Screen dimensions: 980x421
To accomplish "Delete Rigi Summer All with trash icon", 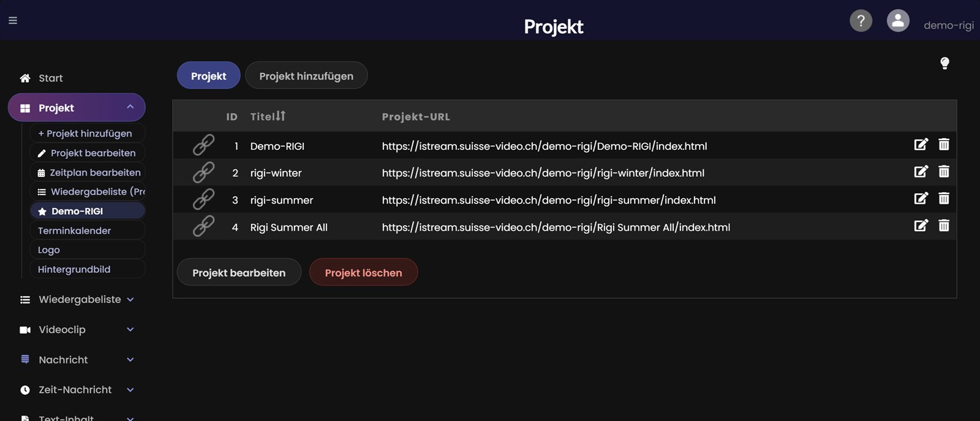I will pos(944,226).
